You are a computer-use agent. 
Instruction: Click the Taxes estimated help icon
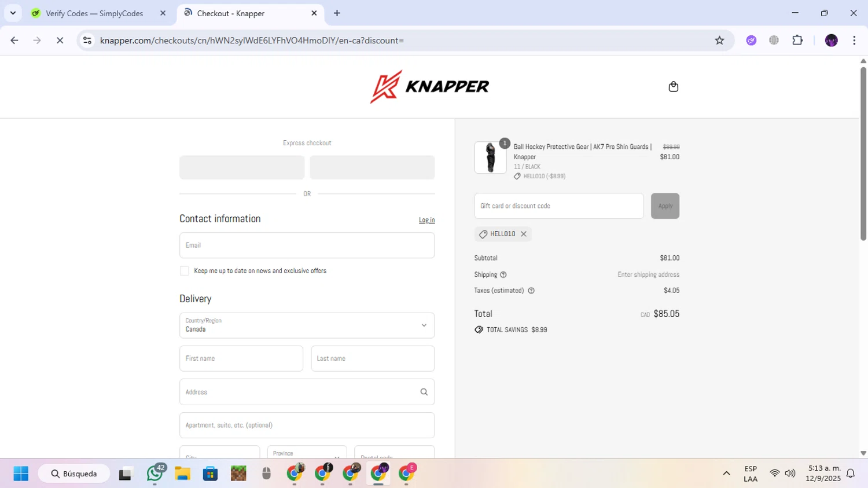(531, 291)
